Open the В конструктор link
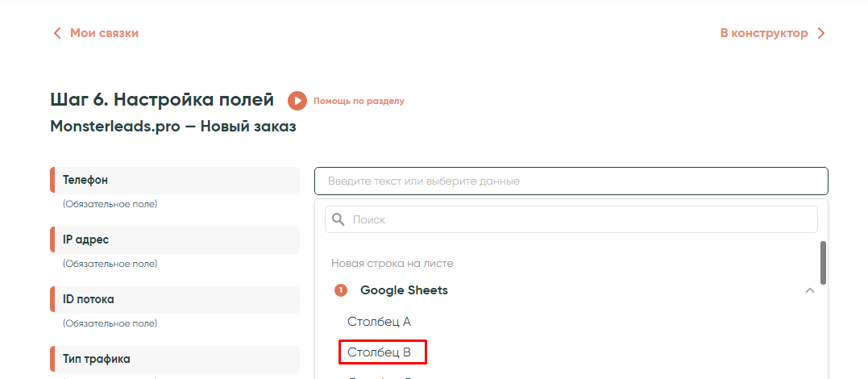 (x=763, y=33)
